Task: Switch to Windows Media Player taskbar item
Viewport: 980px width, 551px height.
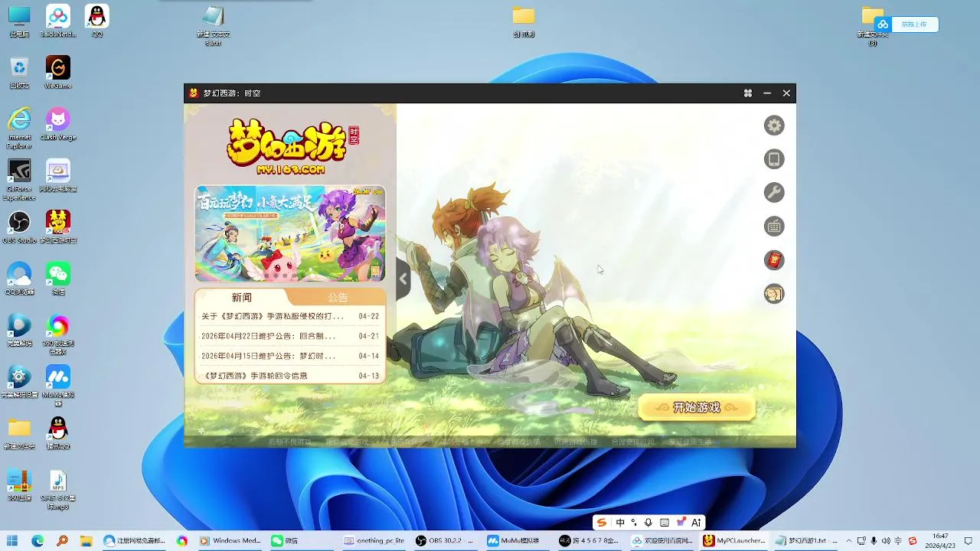Action: tap(231, 540)
